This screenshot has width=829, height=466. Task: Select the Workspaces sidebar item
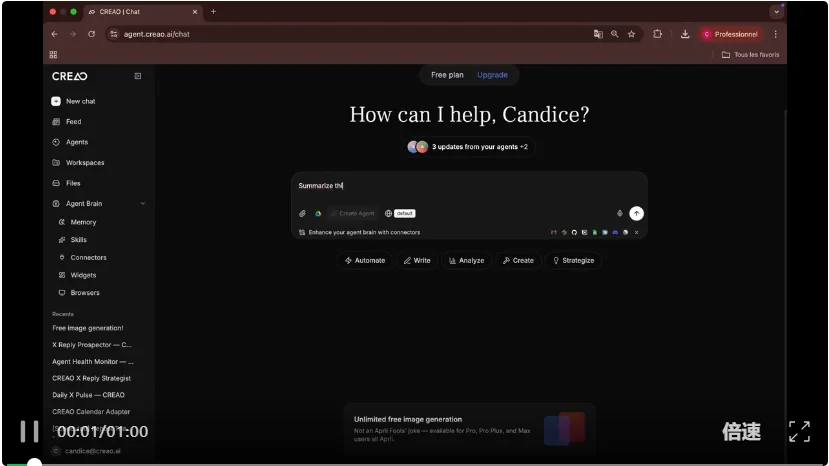pos(84,163)
